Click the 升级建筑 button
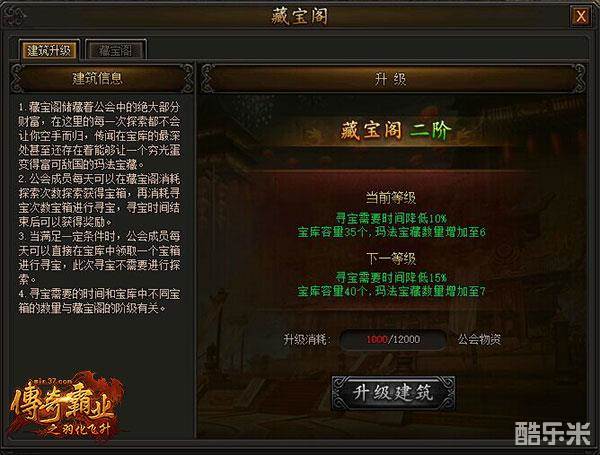The width and height of the screenshot is (600, 455). [393, 393]
